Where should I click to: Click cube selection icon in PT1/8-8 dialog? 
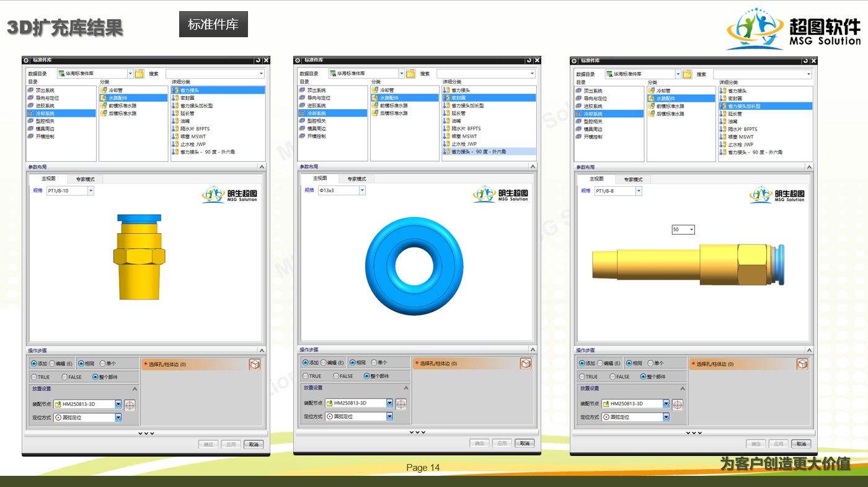click(802, 364)
